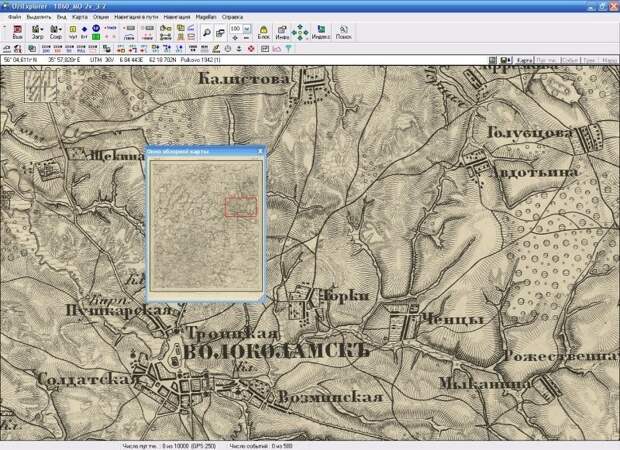
Task: Click the Блок (lock) toolbar icon
Action: click(263, 32)
